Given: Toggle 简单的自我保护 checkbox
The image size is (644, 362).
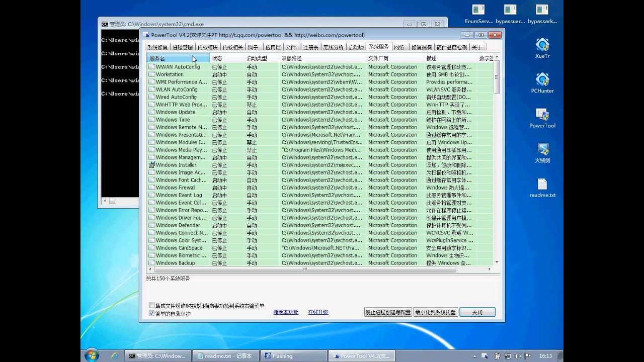Looking at the screenshot, I should click(152, 313).
